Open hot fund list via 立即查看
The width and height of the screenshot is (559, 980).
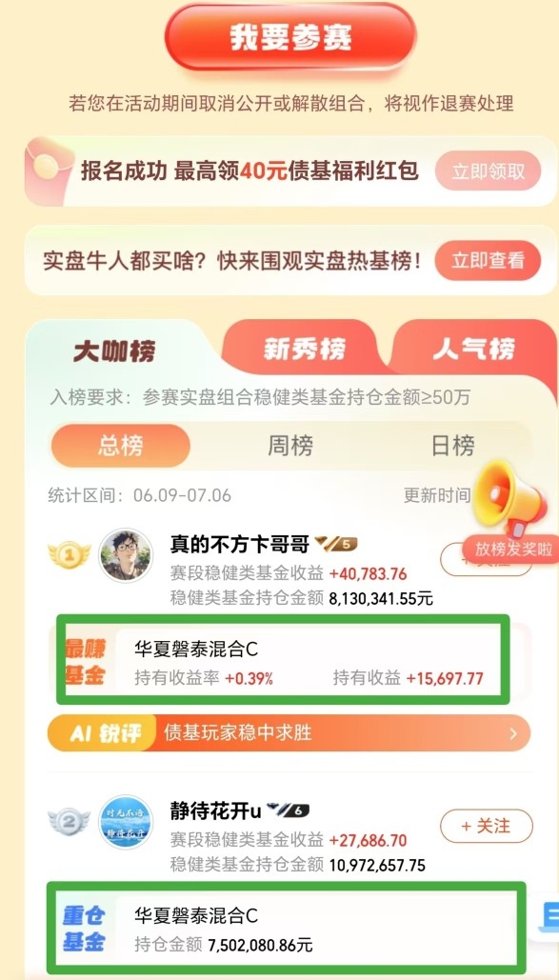pyautogui.click(x=489, y=261)
